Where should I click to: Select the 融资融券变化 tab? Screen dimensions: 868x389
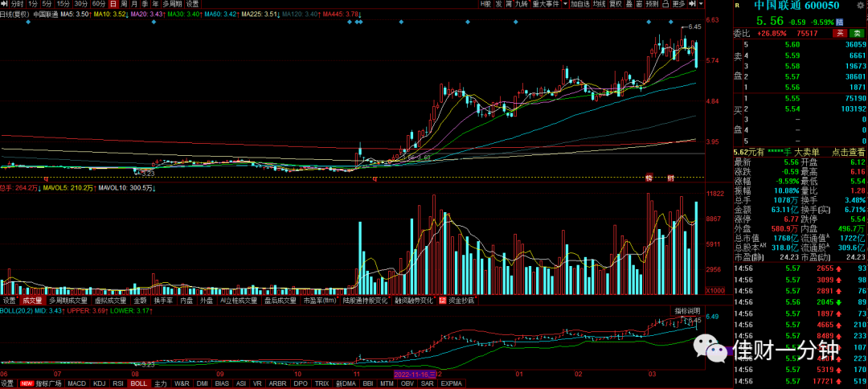(x=414, y=301)
